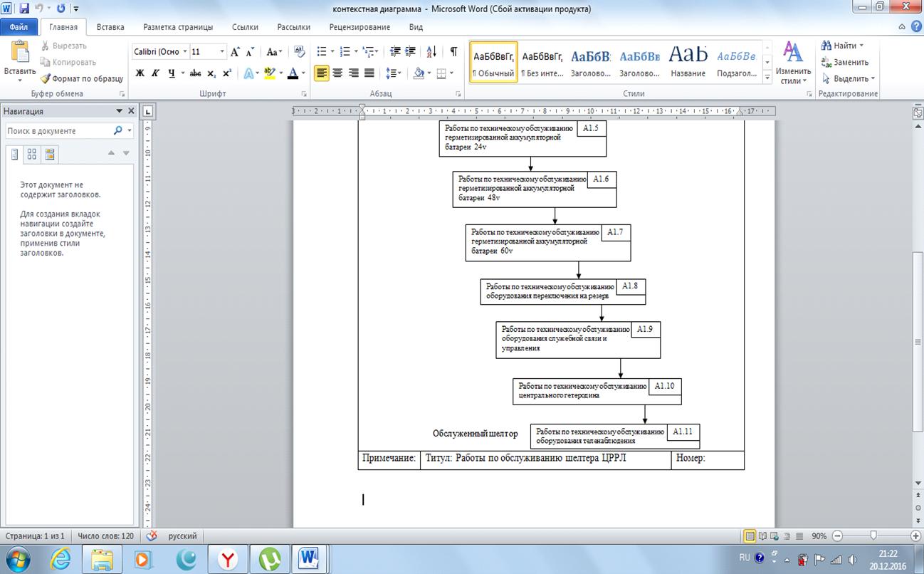Click the zoom level slider
This screenshot has height=574, width=924.
click(873, 536)
